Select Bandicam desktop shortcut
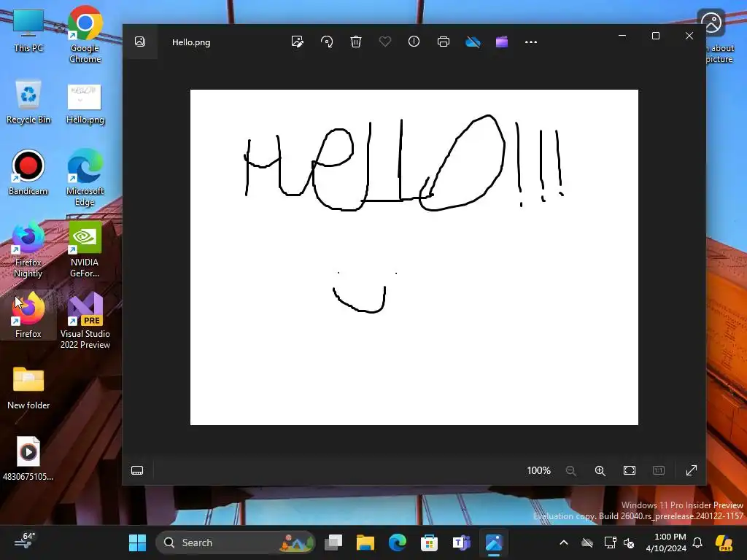 (x=28, y=172)
